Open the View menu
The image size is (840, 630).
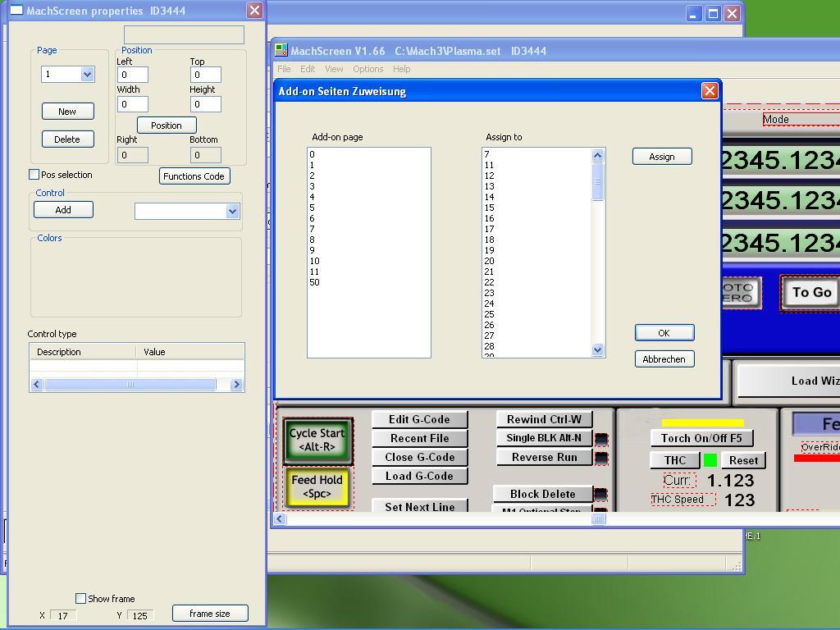[334, 69]
